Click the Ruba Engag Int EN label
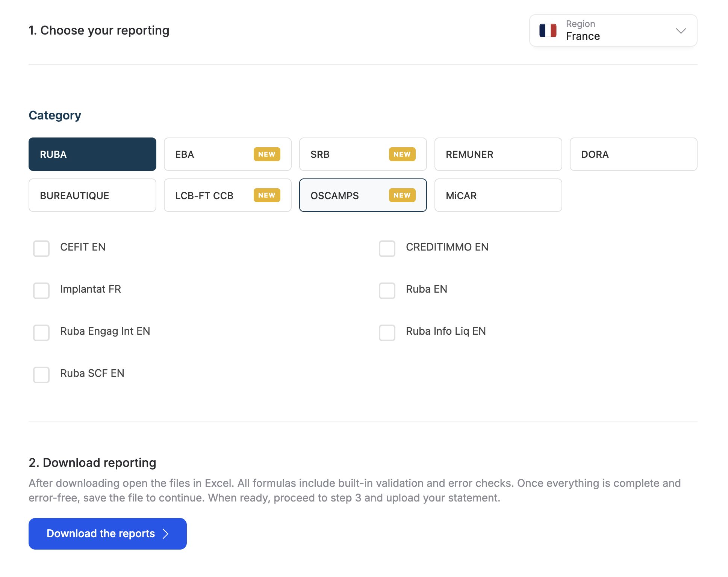This screenshot has height=577, width=728. [105, 331]
